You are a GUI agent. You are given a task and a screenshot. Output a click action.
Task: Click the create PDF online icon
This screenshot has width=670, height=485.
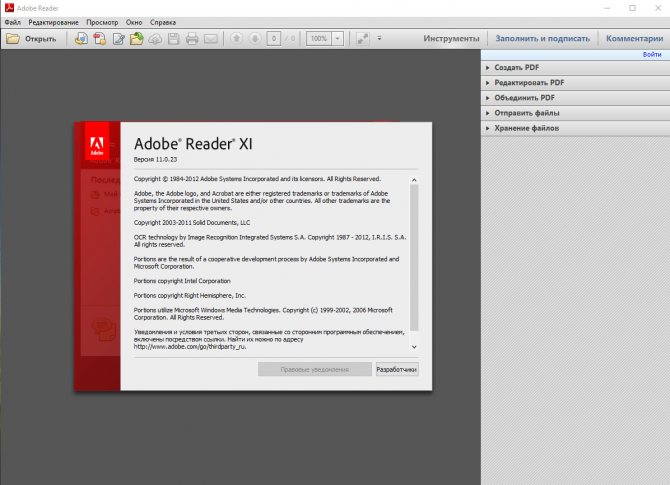[x=100, y=39]
